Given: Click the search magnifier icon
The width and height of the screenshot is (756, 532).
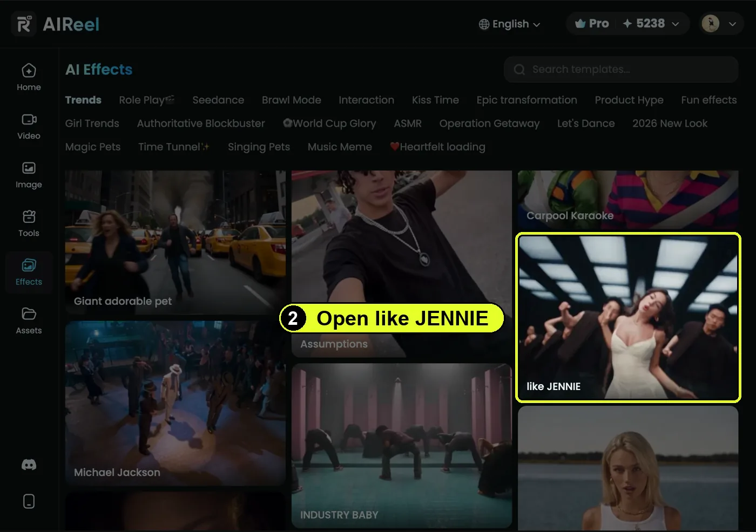Looking at the screenshot, I should [519, 70].
